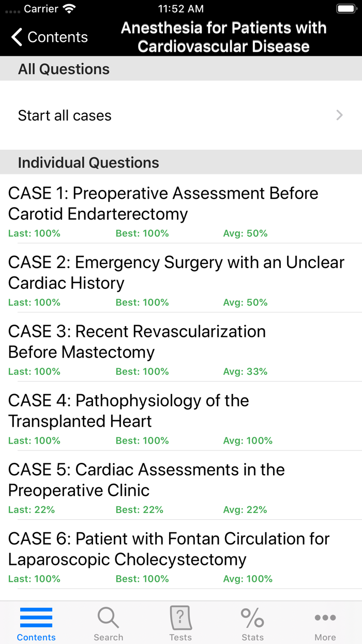
Task: Tap the back chevron in the navigation bar
Action: [16, 37]
